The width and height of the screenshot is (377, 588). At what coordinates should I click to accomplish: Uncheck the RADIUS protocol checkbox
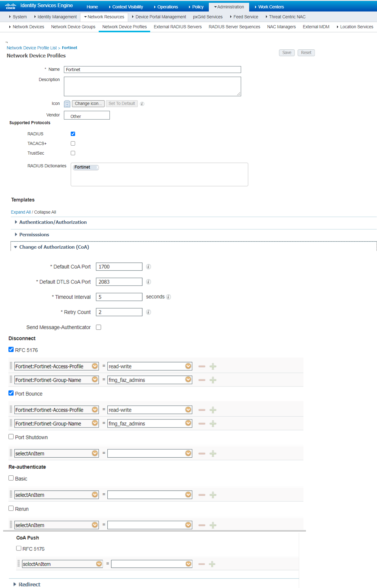[73, 134]
